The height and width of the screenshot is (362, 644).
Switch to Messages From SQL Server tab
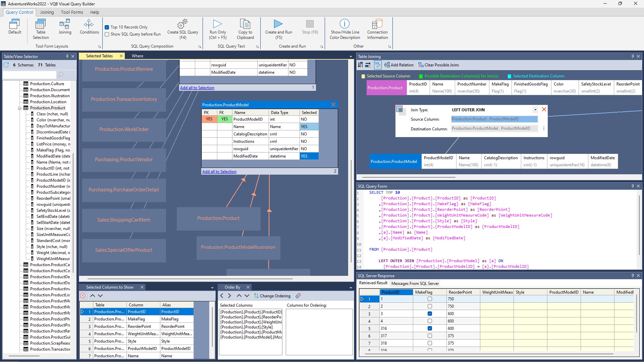point(415,284)
